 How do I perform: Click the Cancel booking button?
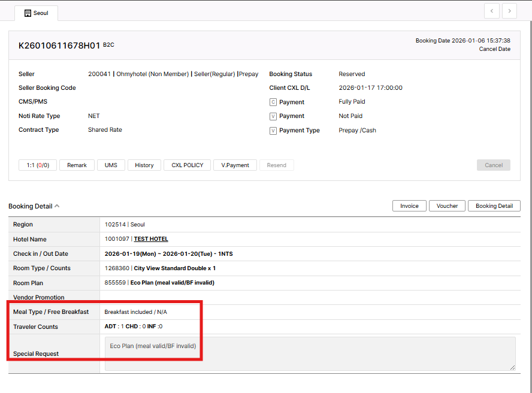click(493, 165)
